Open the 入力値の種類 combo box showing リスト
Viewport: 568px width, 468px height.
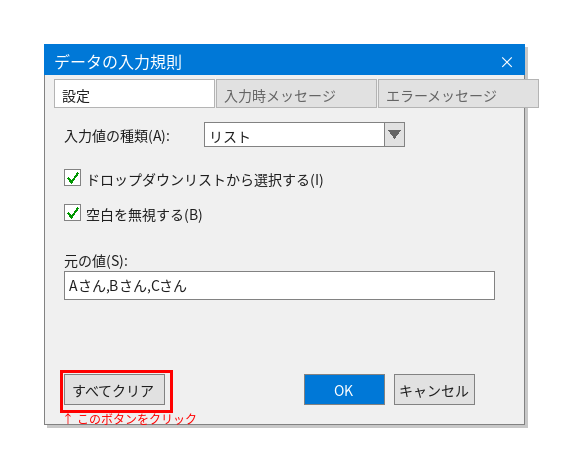click(304, 134)
